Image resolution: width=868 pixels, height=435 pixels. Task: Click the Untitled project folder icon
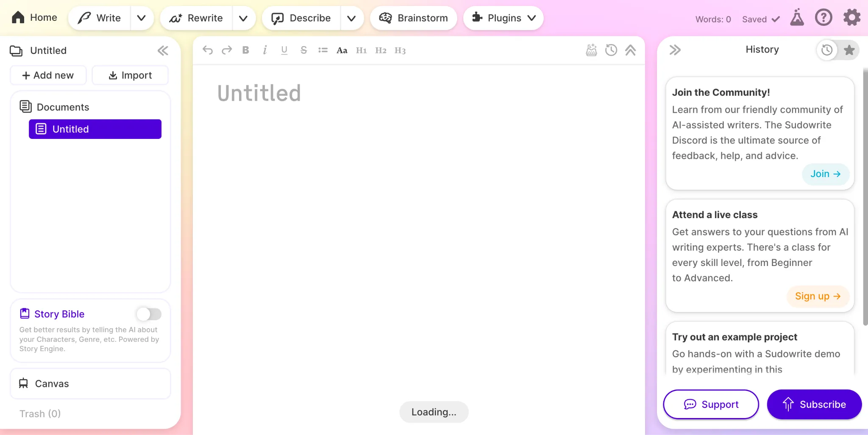[16, 51]
